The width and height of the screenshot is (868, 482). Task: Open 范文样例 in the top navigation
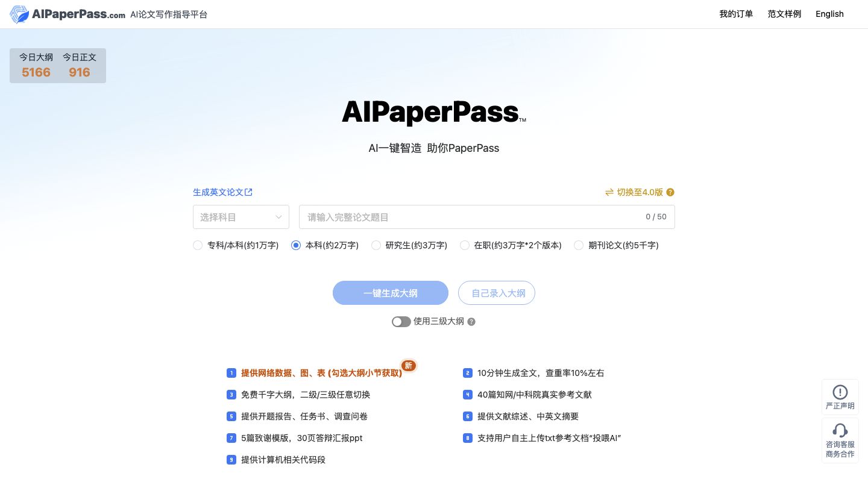pyautogui.click(x=784, y=14)
